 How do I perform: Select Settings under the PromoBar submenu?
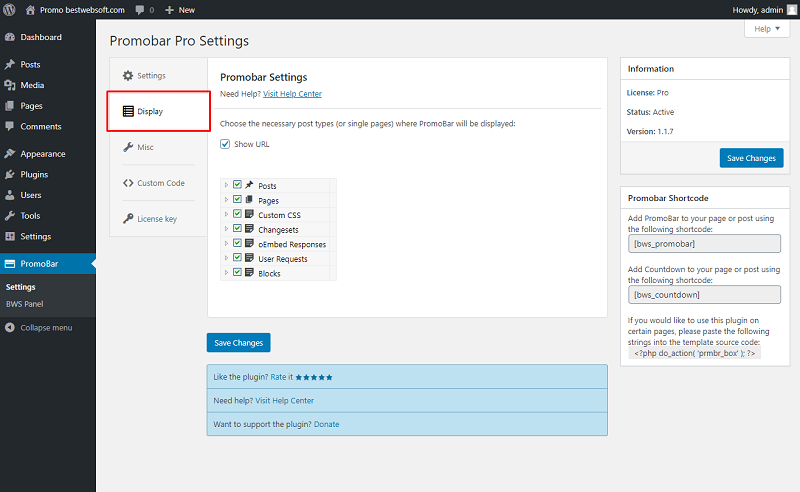click(20, 287)
